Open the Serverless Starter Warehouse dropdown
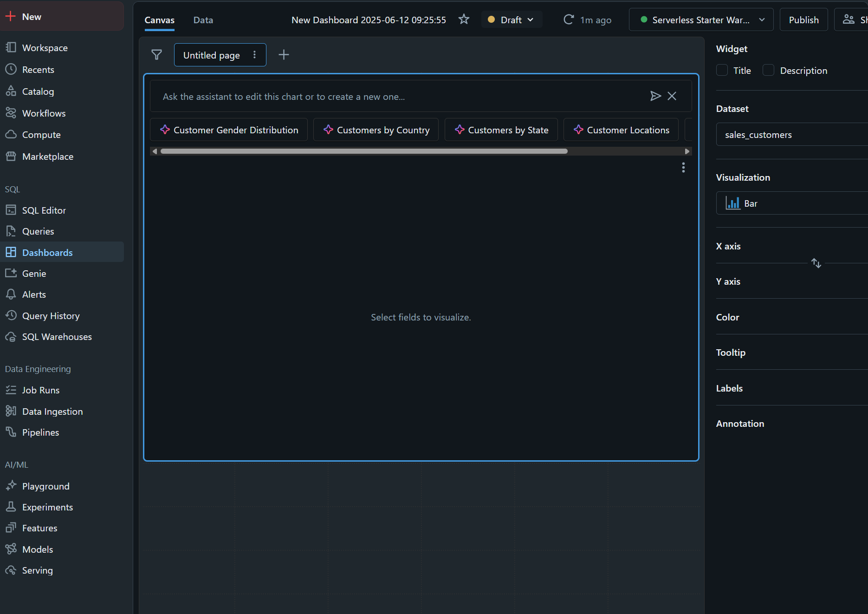This screenshot has width=868, height=614. tap(701, 20)
